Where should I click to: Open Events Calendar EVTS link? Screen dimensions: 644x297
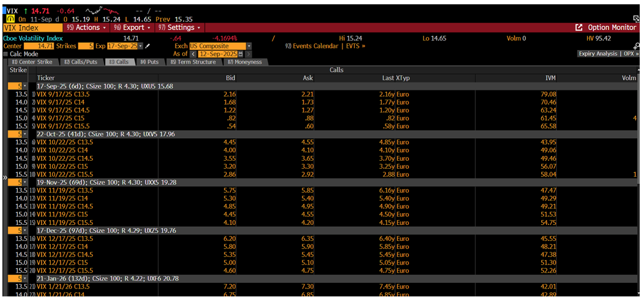pyautogui.click(x=325, y=46)
